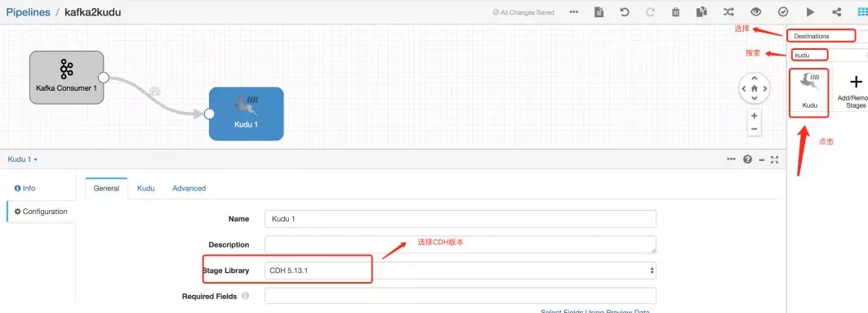The image size is (868, 313).
Task: Pan canvas right with arrow
Action: coord(765,88)
